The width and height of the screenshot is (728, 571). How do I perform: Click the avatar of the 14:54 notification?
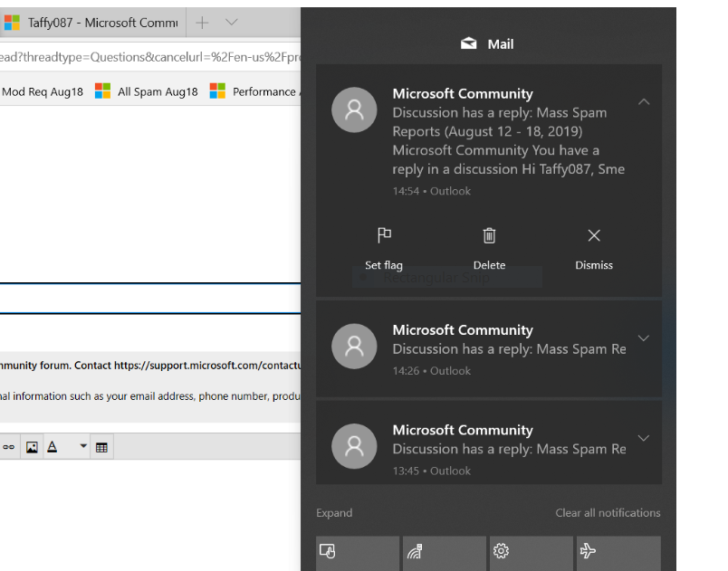(x=354, y=109)
